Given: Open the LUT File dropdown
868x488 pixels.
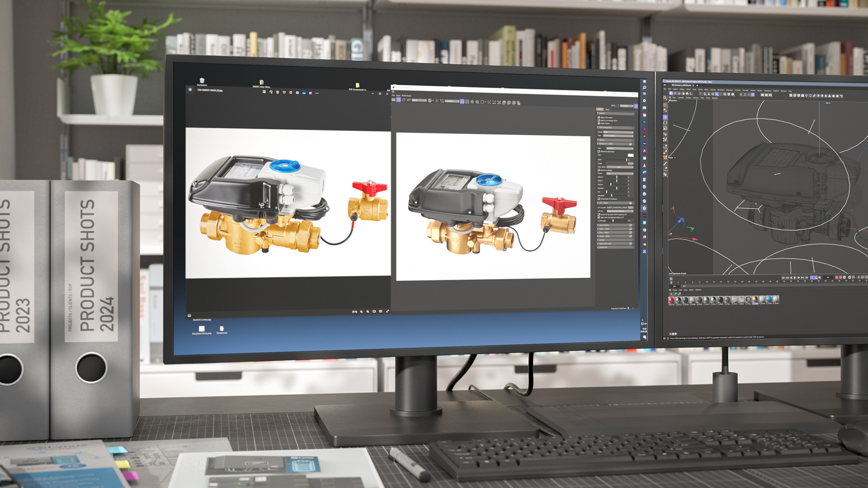Looking at the screenshot, I should 620,211.
